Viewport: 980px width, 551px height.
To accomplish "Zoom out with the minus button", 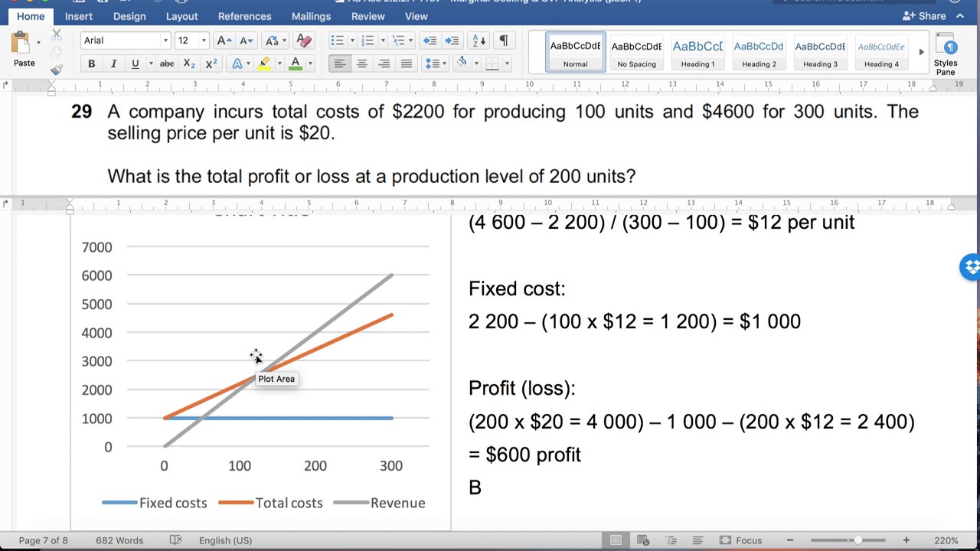I will (x=789, y=540).
